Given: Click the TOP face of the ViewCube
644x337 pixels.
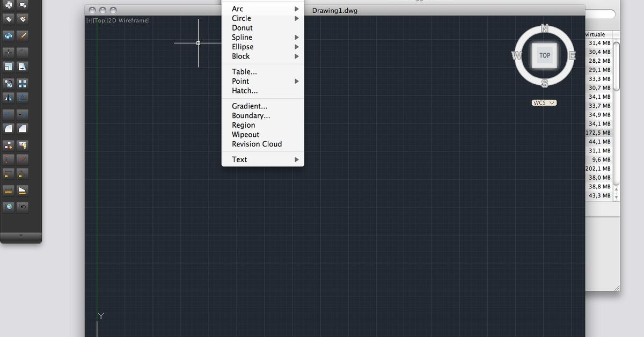Looking at the screenshot, I should [x=544, y=55].
